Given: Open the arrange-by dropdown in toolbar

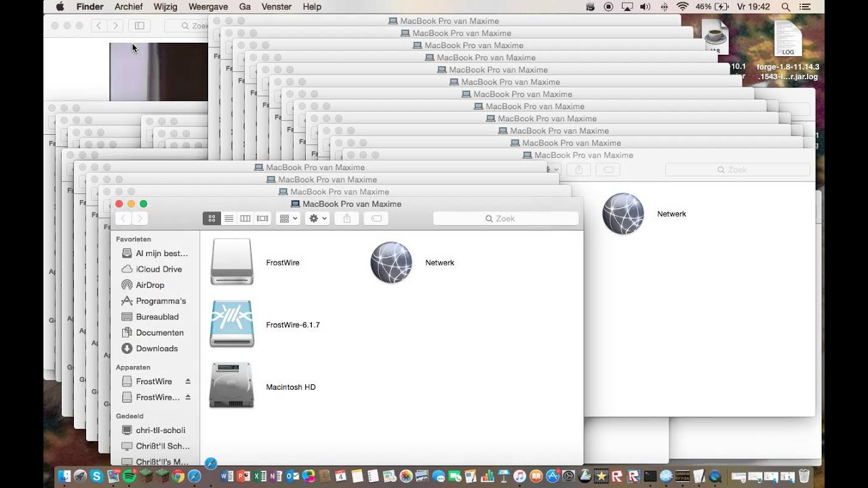Looking at the screenshot, I should coord(288,218).
